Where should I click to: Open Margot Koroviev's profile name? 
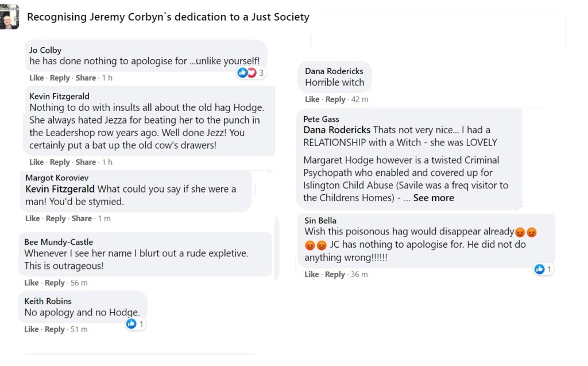tap(57, 178)
